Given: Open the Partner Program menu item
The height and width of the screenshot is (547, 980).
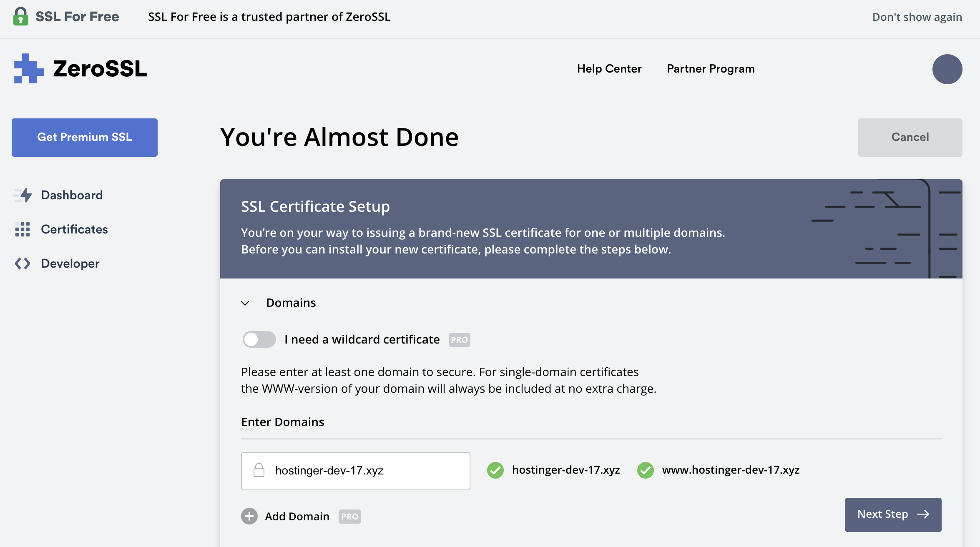Looking at the screenshot, I should 711,69.
